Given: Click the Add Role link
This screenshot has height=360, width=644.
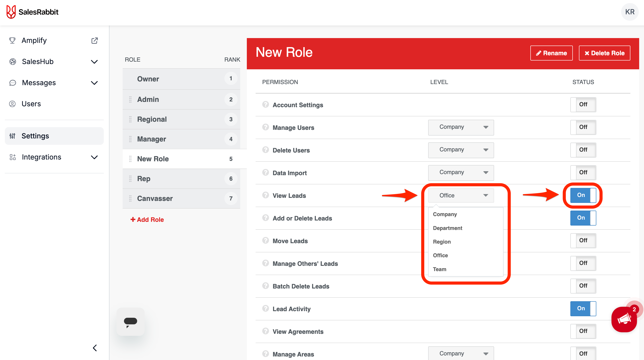Looking at the screenshot, I should pyautogui.click(x=147, y=220).
